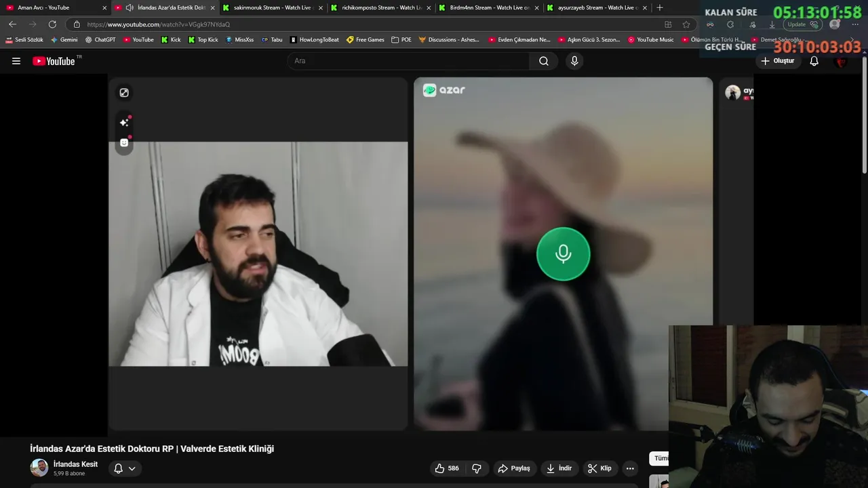
Task: Click the browser Update button
Action: tap(804, 24)
